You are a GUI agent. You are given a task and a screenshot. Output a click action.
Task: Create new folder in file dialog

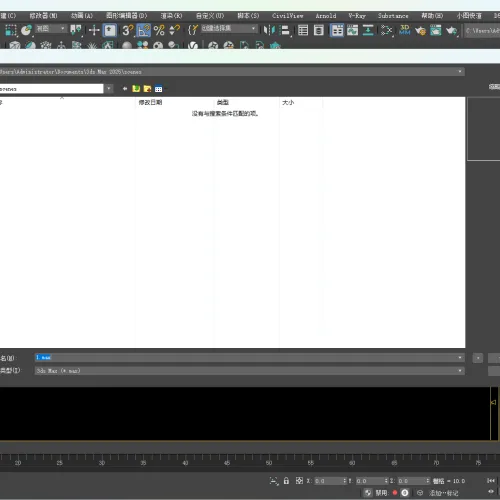coord(147,89)
